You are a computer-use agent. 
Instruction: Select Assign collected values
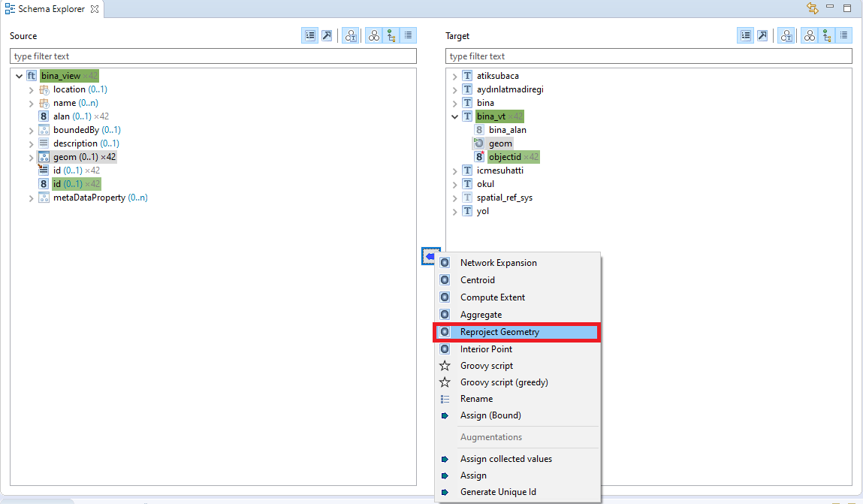tap(516, 459)
